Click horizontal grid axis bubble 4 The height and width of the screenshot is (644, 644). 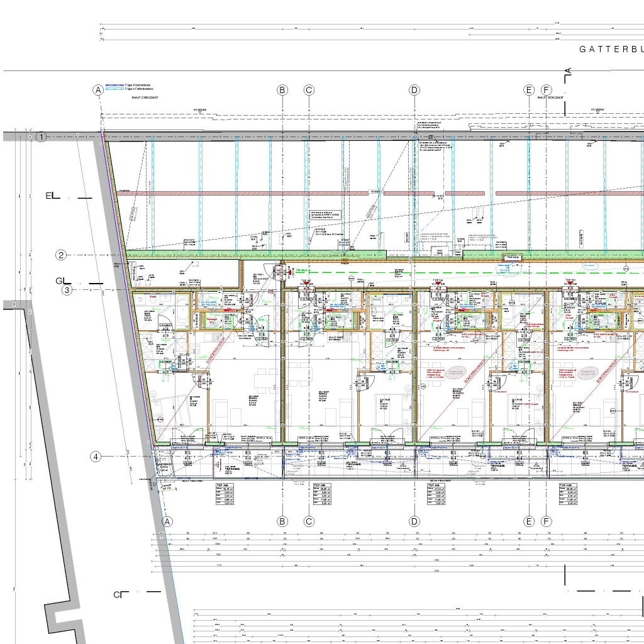coord(96,457)
